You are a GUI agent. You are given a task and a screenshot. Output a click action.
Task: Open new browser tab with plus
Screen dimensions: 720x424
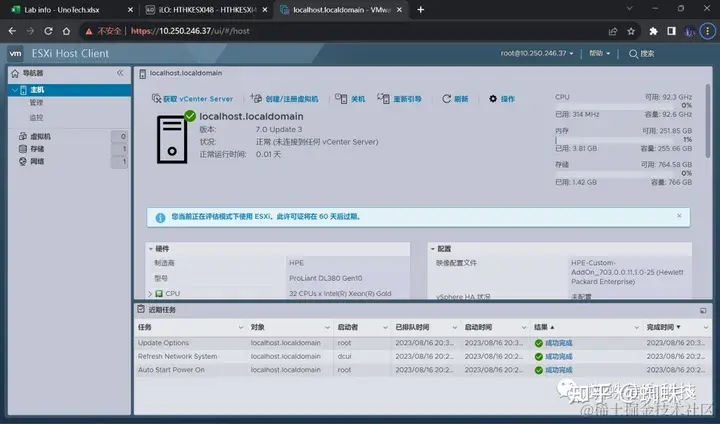pos(421,9)
